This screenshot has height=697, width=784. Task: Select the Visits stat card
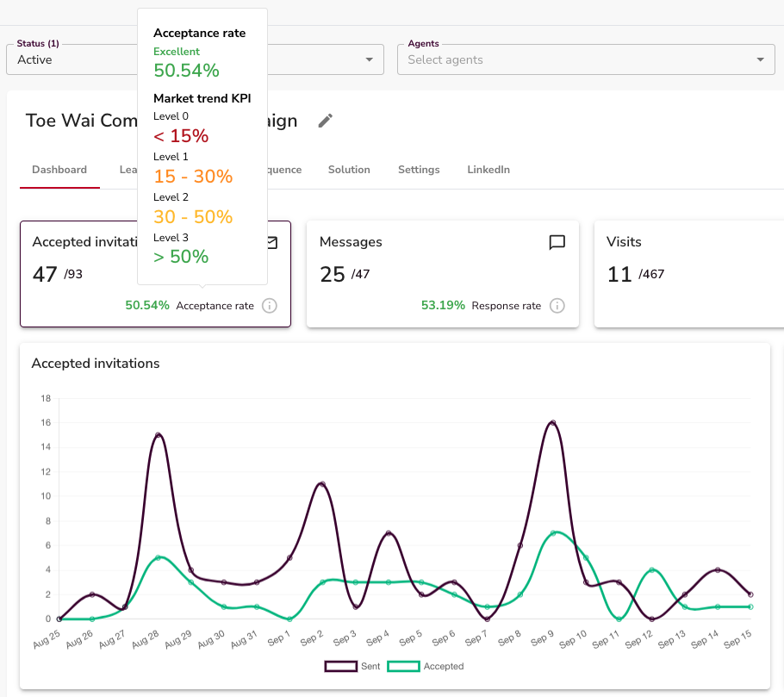(689, 274)
